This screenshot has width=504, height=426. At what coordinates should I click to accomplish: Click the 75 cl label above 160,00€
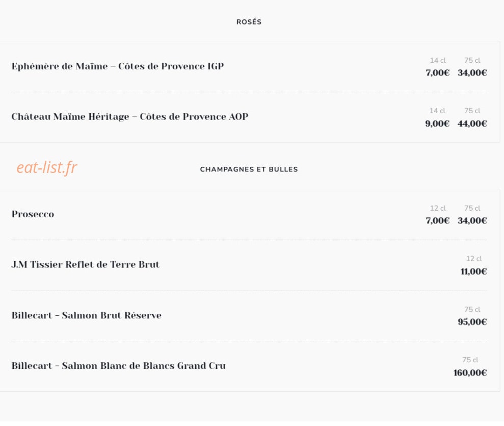(470, 360)
